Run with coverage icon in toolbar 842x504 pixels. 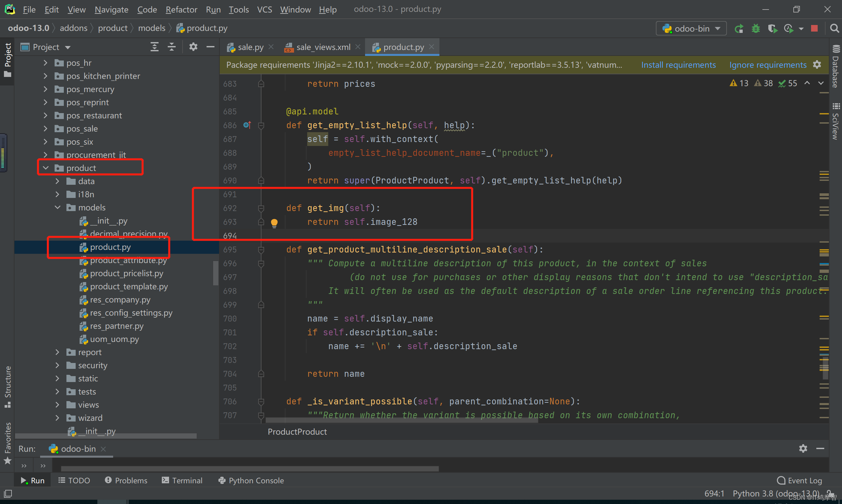click(x=772, y=29)
